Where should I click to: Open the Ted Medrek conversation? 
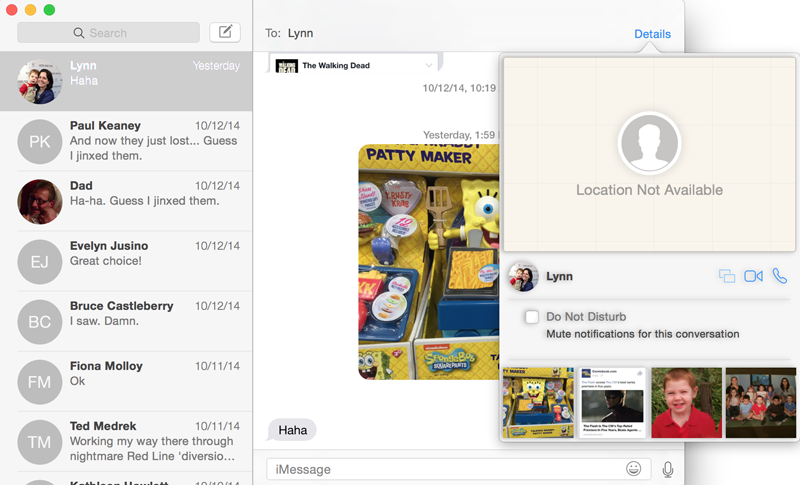(x=126, y=442)
